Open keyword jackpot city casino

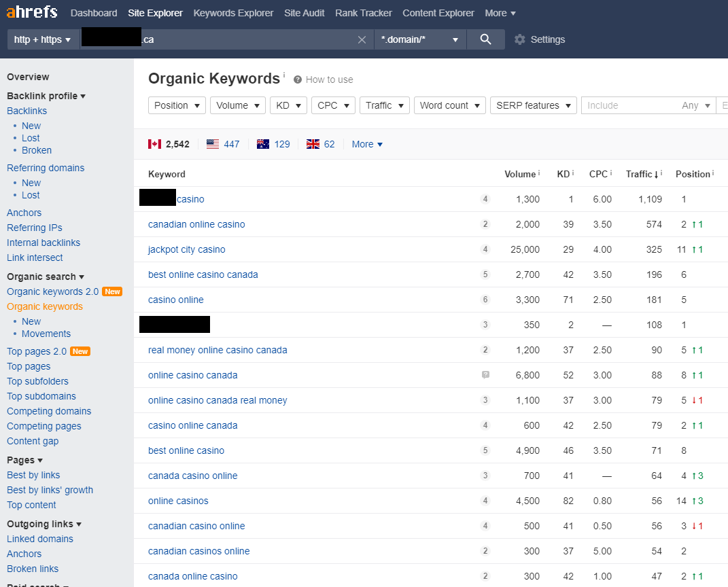tap(187, 249)
